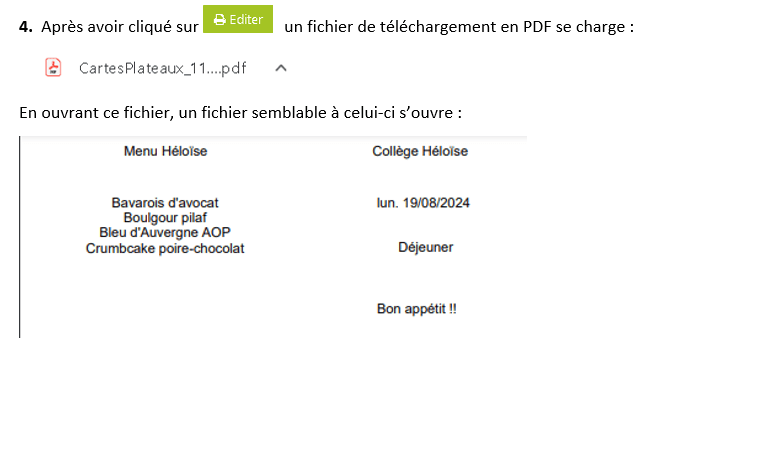Viewport: 764px width, 455px height.
Task: Click the Bavarois d'avocat menu line
Action: pos(165,203)
